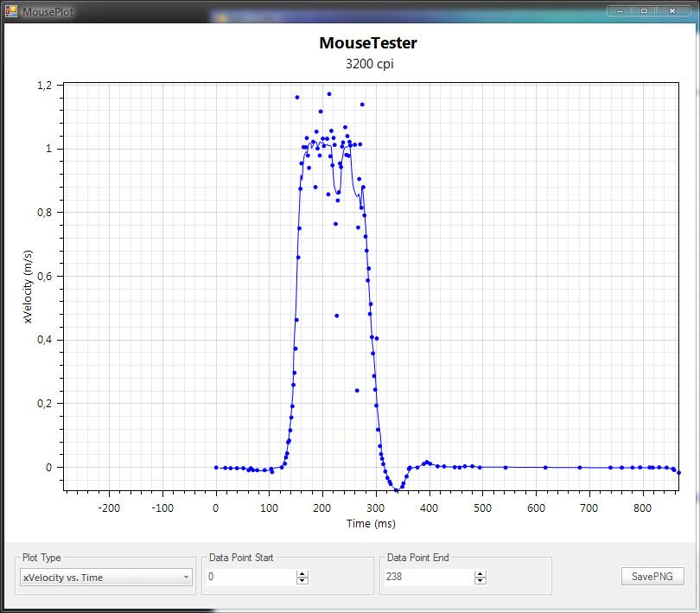
Task: Minimize the MousePlot window
Action: point(620,10)
